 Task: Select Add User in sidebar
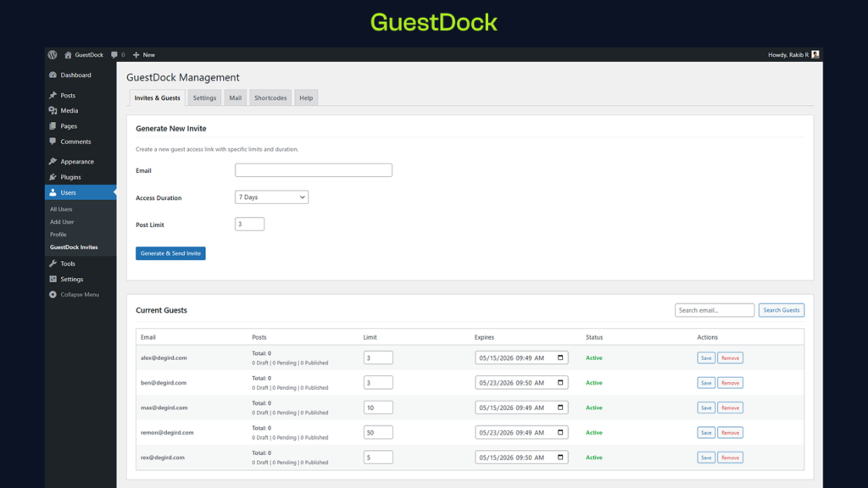(62, 222)
